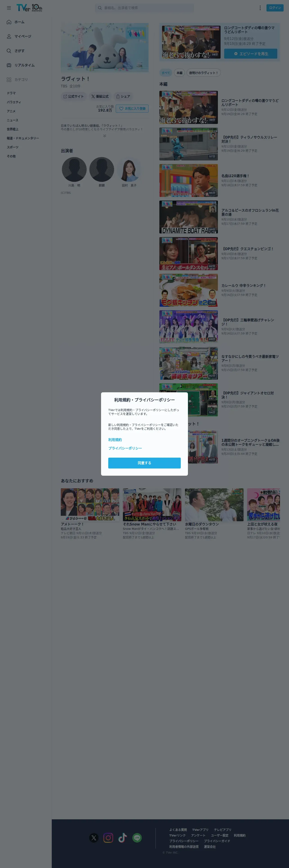This screenshot has height=868, width=289.
Task: Select the アニメ category
Action: [x=11, y=111]
